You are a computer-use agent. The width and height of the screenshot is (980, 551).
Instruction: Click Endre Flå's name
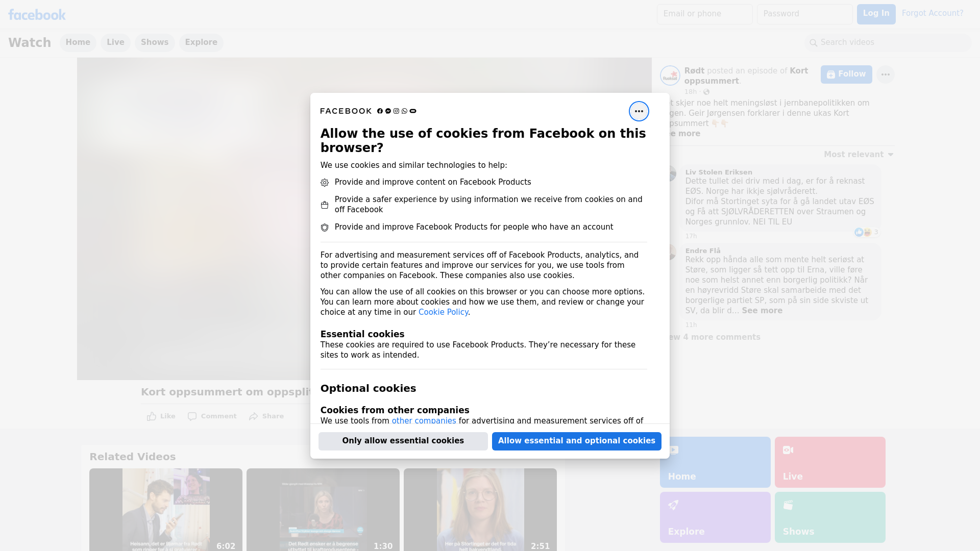[x=703, y=251]
